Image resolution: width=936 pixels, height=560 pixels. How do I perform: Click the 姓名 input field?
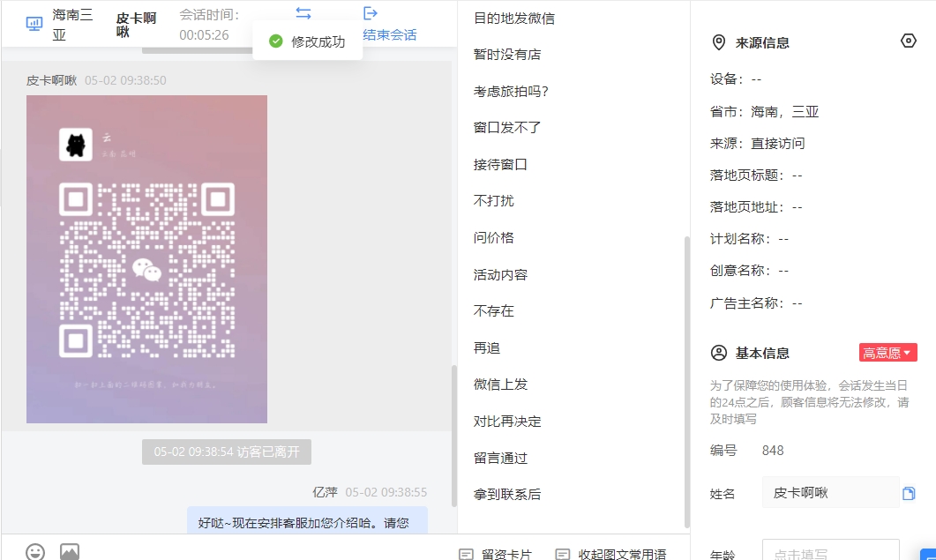coord(830,493)
